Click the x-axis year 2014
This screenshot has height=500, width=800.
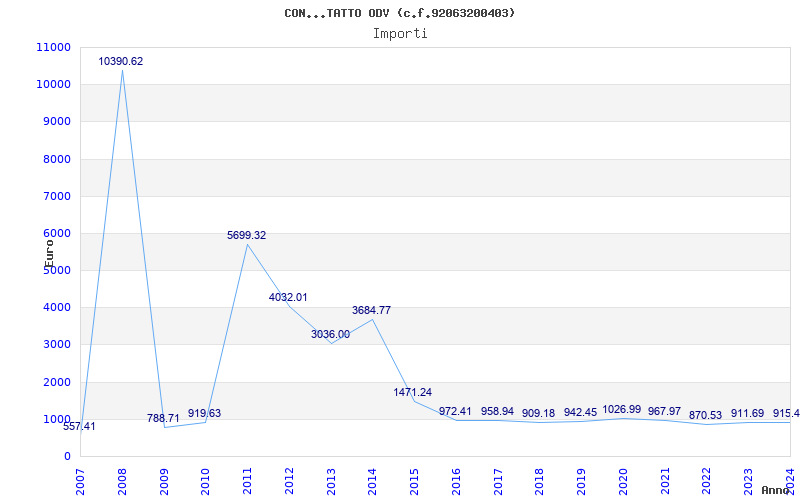point(372,482)
